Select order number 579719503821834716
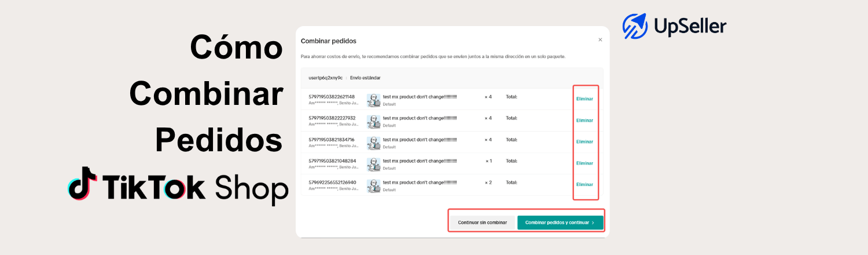This screenshot has width=868, height=255. coord(332,140)
